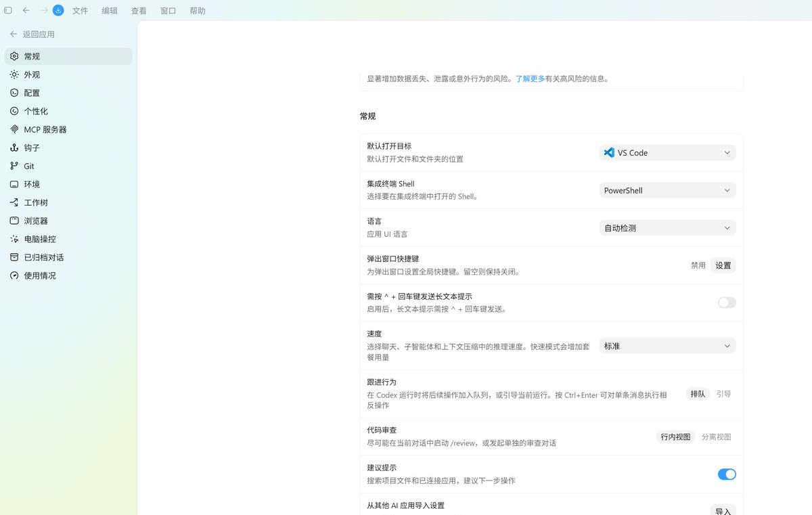812x515 pixels.
Task: Click 返回应用 to leave settings
Action: pos(32,34)
